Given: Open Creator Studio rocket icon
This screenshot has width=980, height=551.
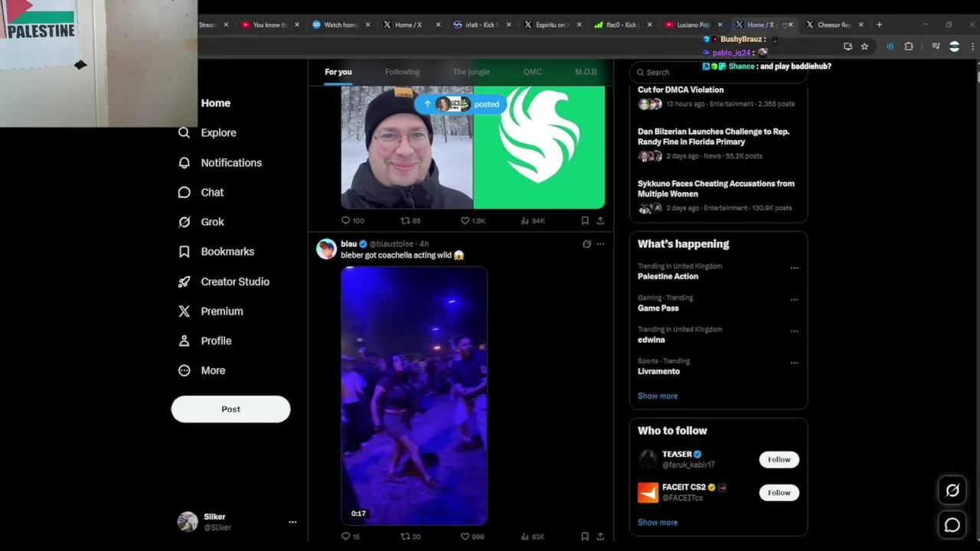Looking at the screenshot, I should pos(184,282).
